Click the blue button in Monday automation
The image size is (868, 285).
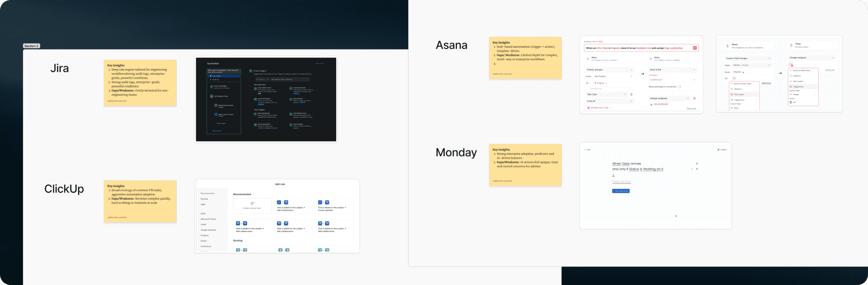[620, 191]
